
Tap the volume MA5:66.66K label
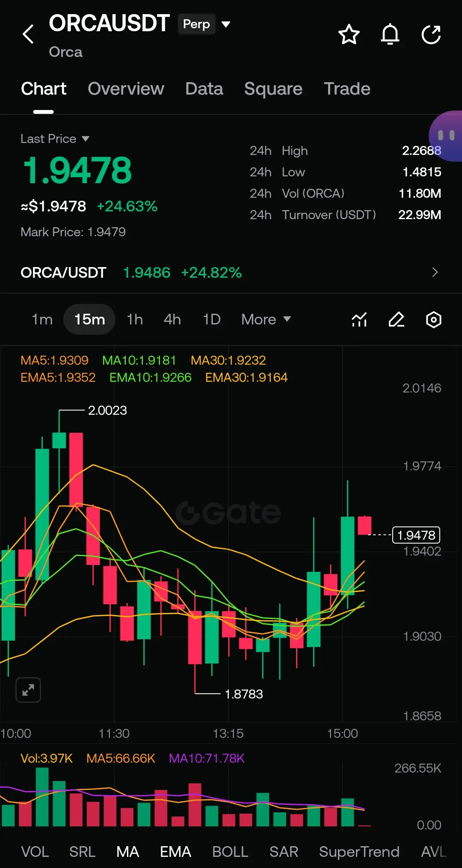[x=121, y=758]
